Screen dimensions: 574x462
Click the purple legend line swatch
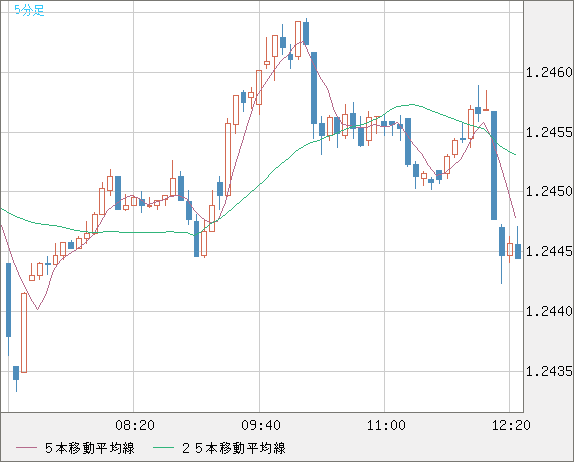[x=26, y=448]
